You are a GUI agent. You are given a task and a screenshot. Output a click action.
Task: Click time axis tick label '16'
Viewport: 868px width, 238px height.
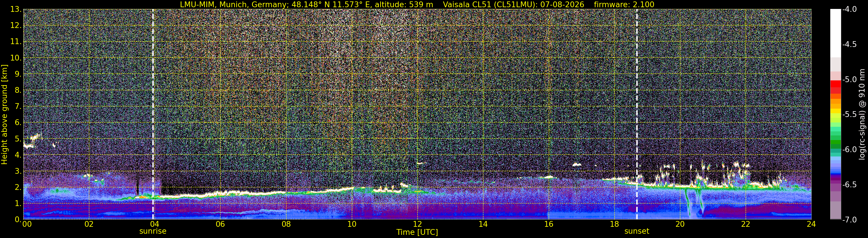[x=548, y=224]
